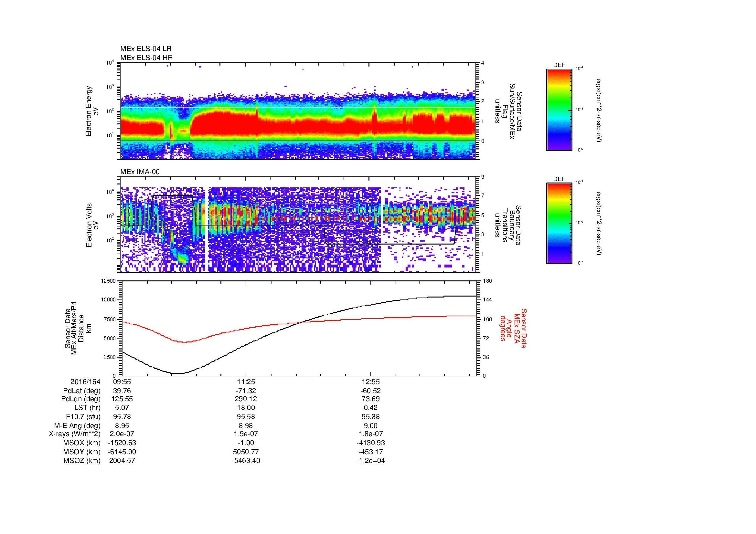The width and height of the screenshot is (756, 534).
Task: Click the 'LST (hr)' row label
Action: coord(87,408)
